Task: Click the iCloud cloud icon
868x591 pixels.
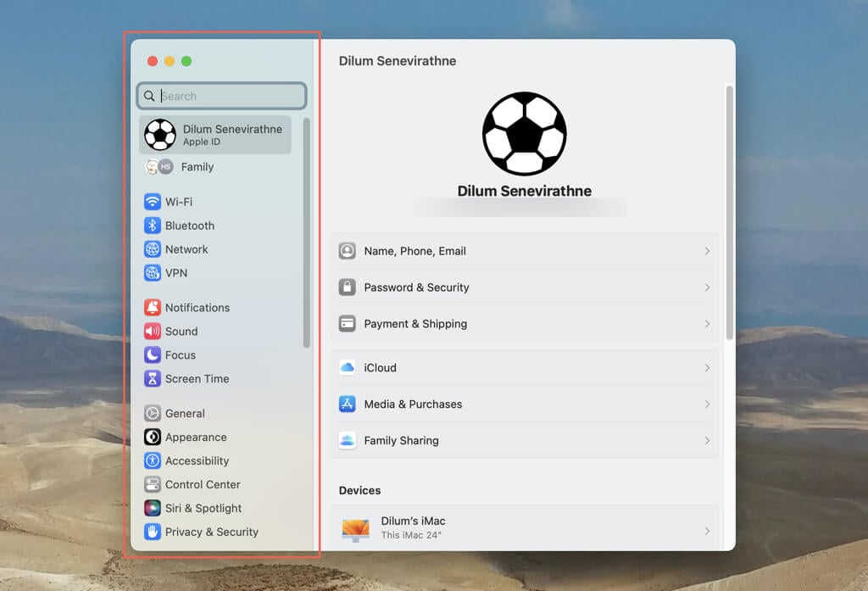Action: point(347,368)
